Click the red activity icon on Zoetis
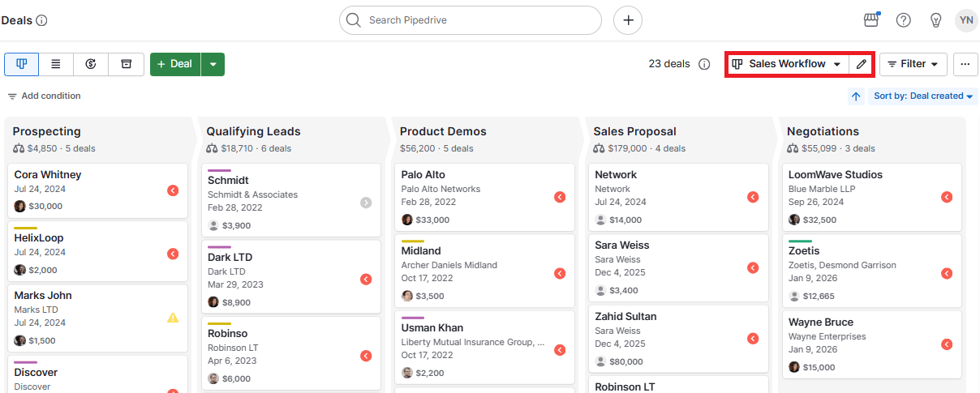Viewport: 980px width, 393px height. tap(947, 273)
